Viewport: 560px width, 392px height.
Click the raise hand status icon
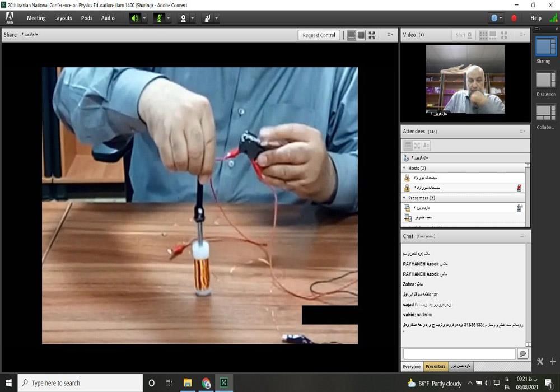tap(207, 18)
